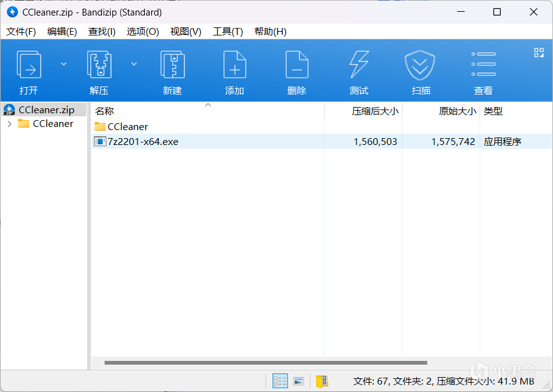Screen dimensions: 553x392
Task: Expand the Extract (解压) dropdown arrow
Action: [134, 64]
